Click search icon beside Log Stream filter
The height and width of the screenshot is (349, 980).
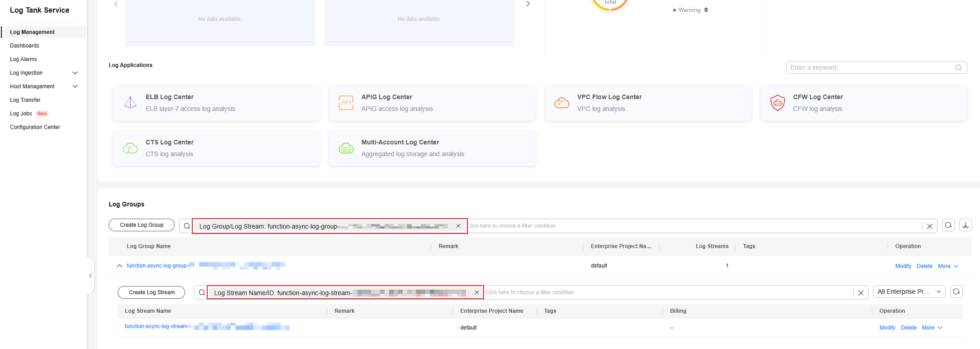click(x=202, y=292)
